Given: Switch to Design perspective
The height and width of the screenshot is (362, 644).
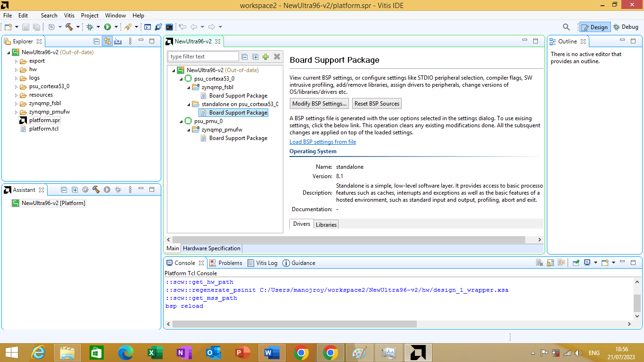Looking at the screenshot, I should pos(595,27).
